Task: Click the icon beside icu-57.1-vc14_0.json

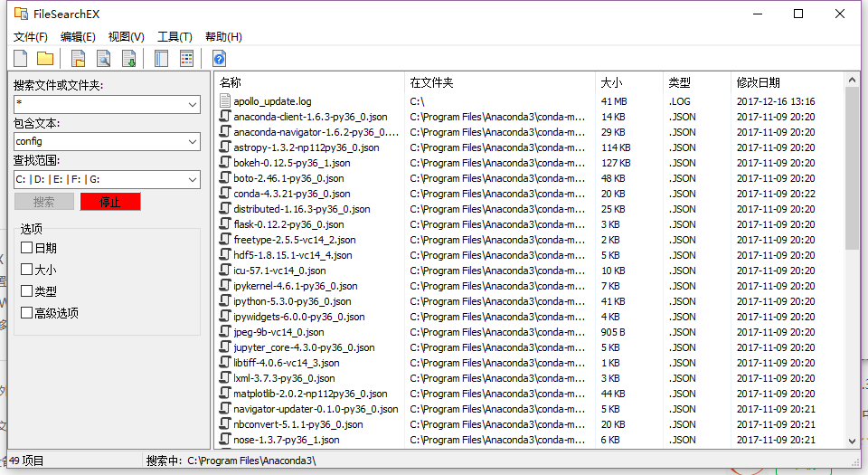Action: click(225, 271)
